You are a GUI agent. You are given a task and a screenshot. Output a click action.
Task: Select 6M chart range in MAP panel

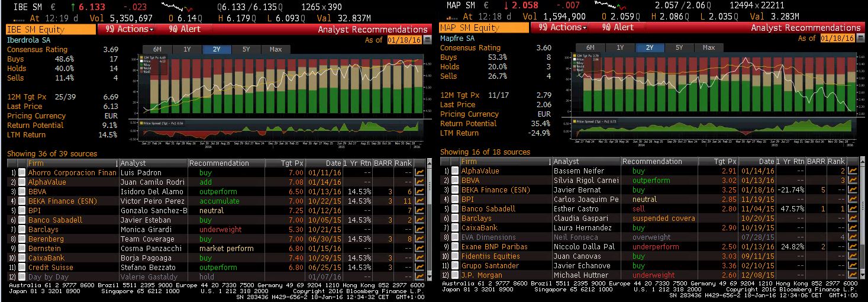pos(591,48)
